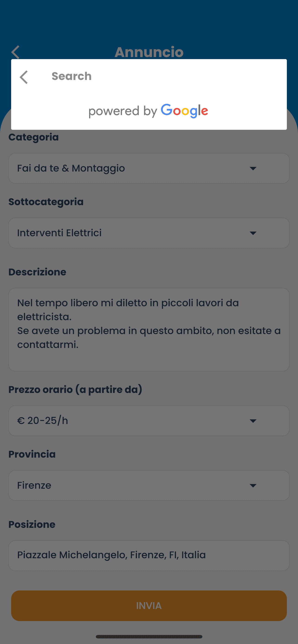Screen dimensions: 298x644
Task: Focus the Descrizione text area
Action: 149,329
